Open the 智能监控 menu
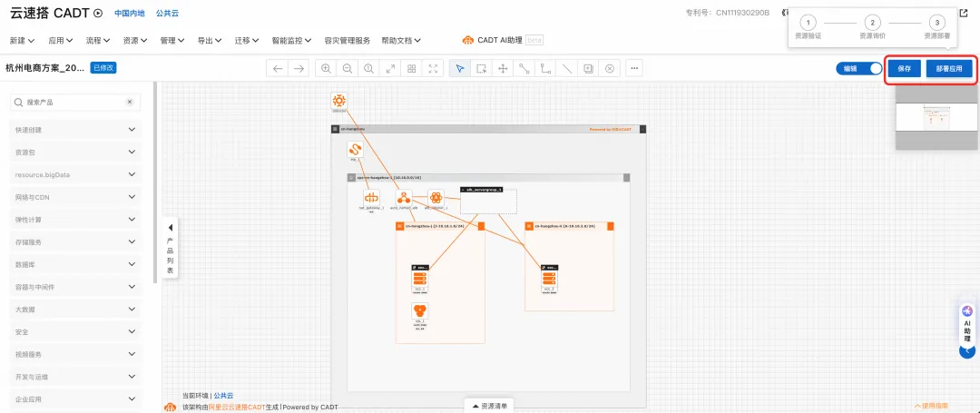The image size is (980, 413). click(x=292, y=41)
